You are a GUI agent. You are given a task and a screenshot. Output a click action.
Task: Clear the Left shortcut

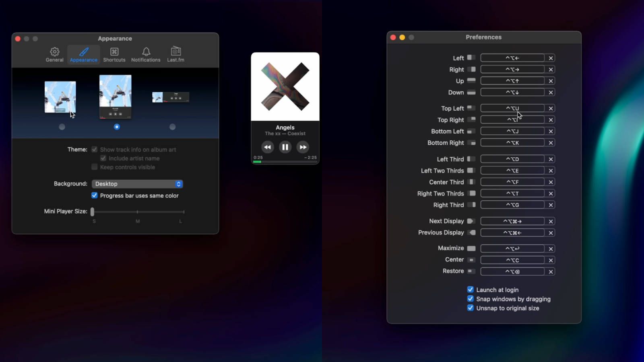pos(551,58)
